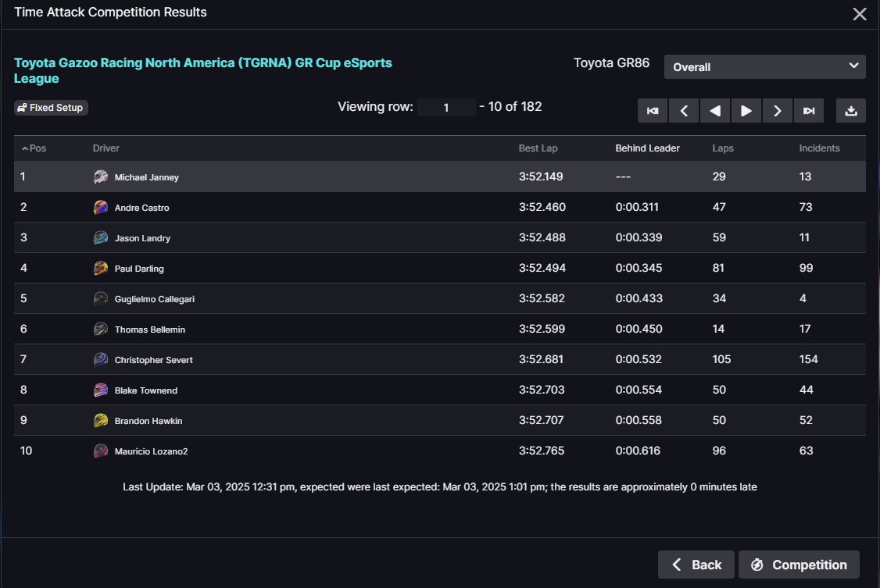The image size is (880, 588).
Task: Click lap count 105 for Christopher Severt
Action: (721, 359)
